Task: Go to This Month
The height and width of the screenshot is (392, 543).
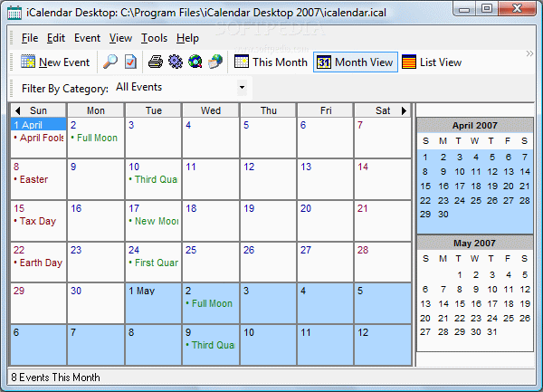Action: (271, 62)
